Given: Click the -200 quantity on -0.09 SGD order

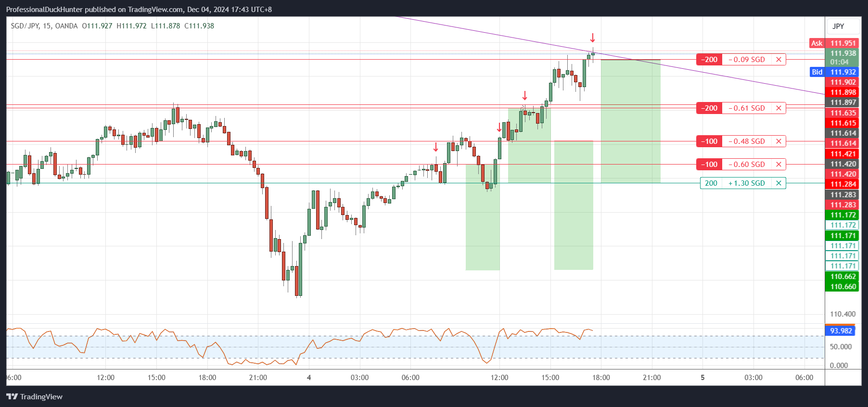Looking at the screenshot, I should 709,60.
